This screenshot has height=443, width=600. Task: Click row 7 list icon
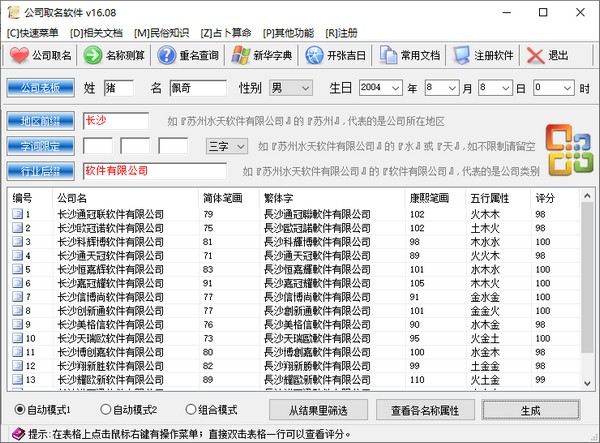(x=18, y=296)
